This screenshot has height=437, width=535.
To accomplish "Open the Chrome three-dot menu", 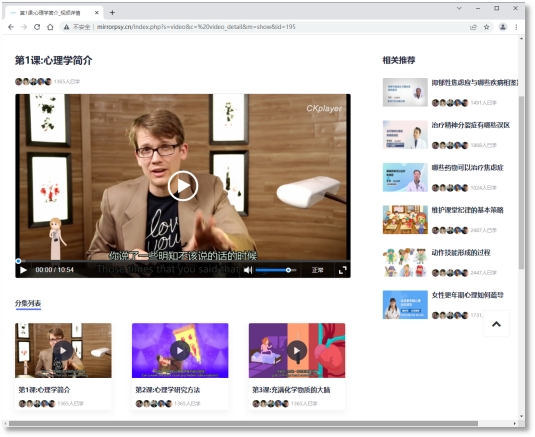I will pyautogui.click(x=516, y=27).
